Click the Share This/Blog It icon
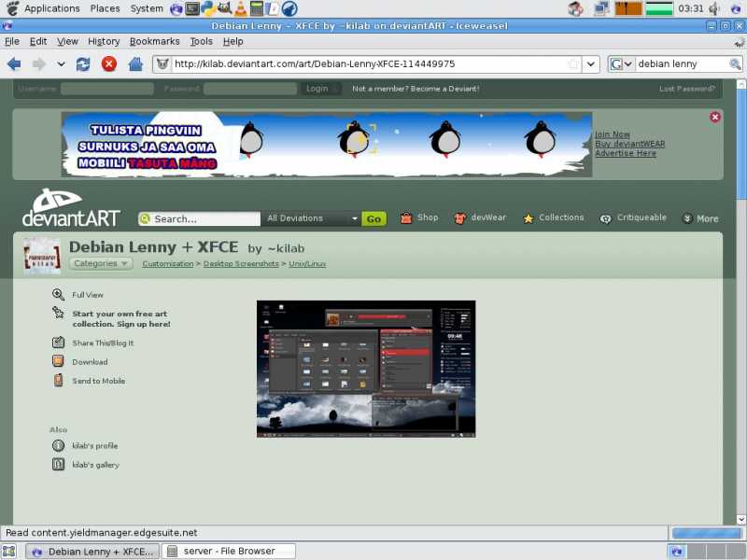Image resolution: width=747 pixels, height=560 pixels. tap(58, 343)
